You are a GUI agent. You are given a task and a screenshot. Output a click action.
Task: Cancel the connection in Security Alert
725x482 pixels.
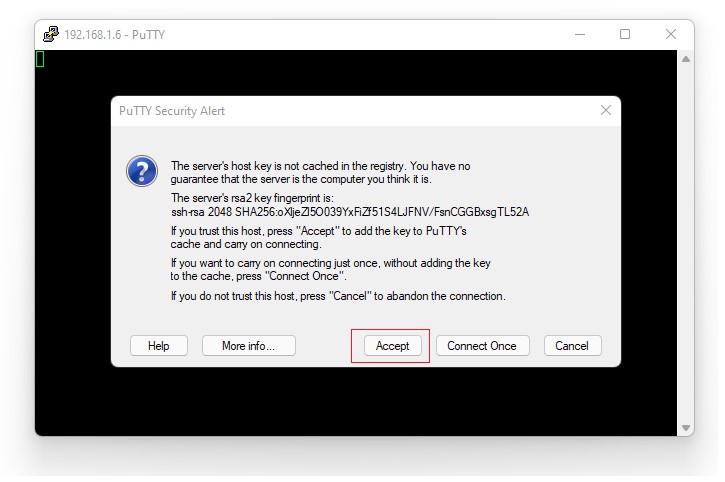[x=572, y=346]
